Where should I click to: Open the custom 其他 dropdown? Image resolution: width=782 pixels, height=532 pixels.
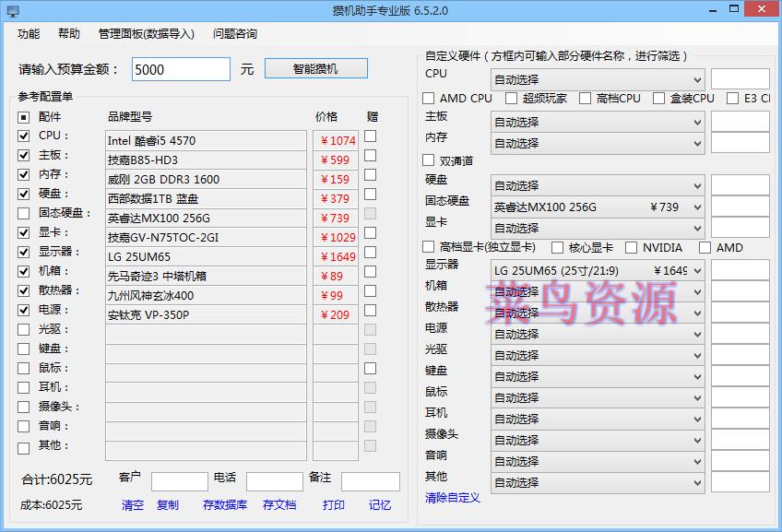pyautogui.click(x=598, y=482)
